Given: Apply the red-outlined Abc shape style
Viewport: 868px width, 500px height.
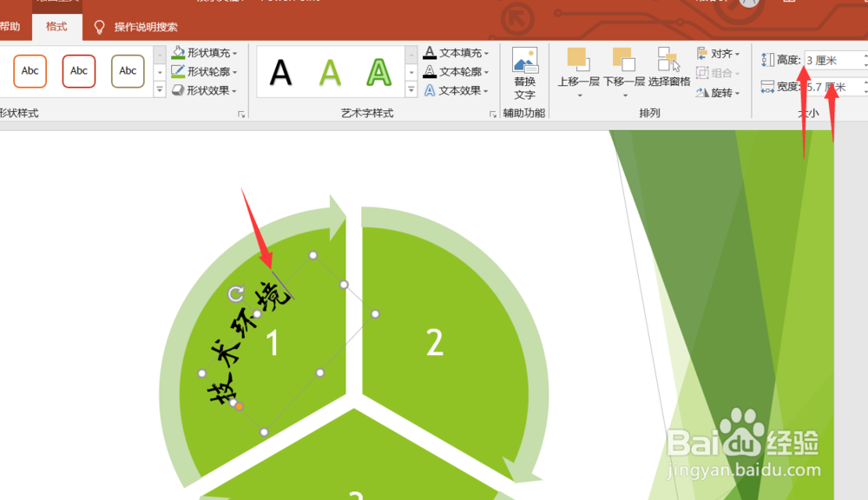Looking at the screenshot, I should (x=79, y=71).
